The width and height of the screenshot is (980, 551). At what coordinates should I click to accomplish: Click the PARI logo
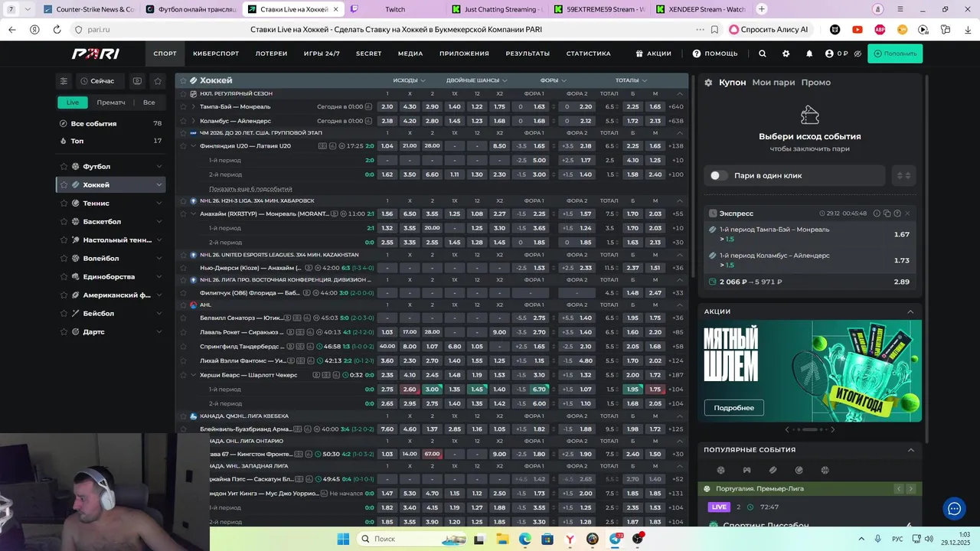pyautogui.click(x=95, y=54)
